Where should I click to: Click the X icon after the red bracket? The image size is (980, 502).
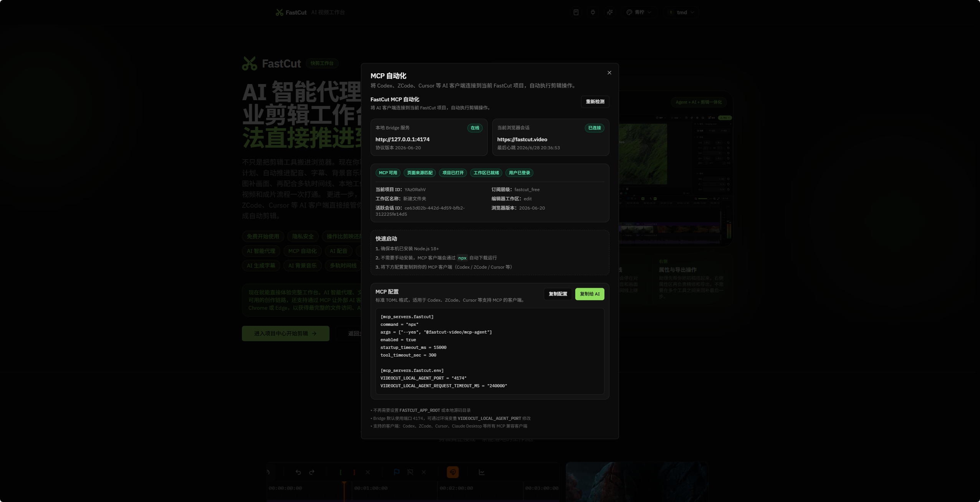(x=368, y=472)
